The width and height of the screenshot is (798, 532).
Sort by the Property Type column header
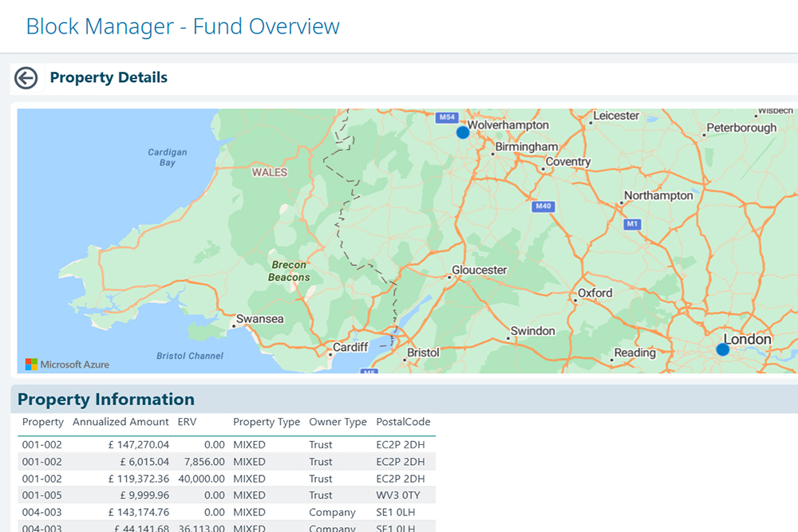point(267,422)
